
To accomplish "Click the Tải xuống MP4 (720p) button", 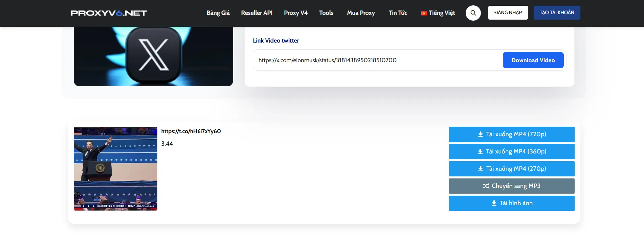I will [512, 134].
